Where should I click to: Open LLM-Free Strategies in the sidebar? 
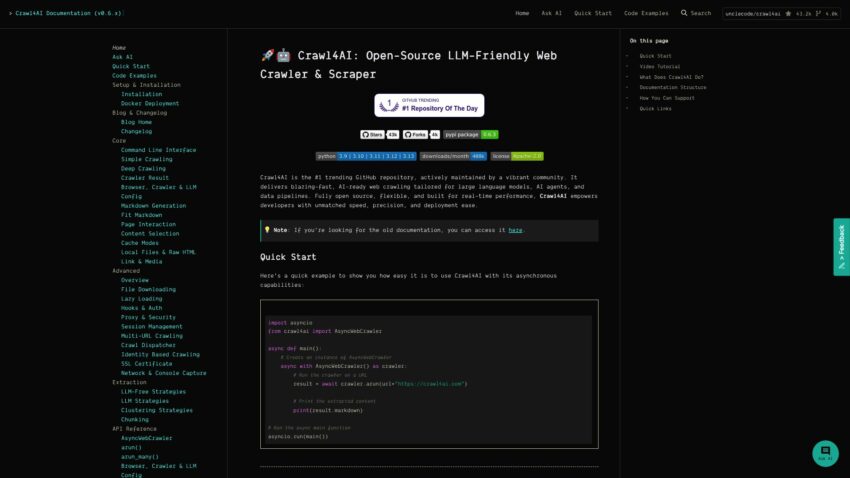[153, 391]
